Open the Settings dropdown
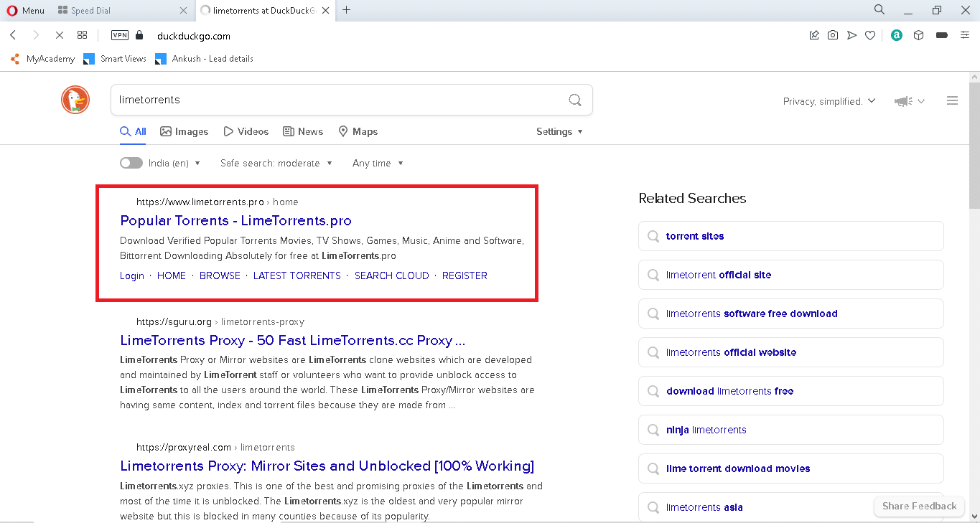 559,131
